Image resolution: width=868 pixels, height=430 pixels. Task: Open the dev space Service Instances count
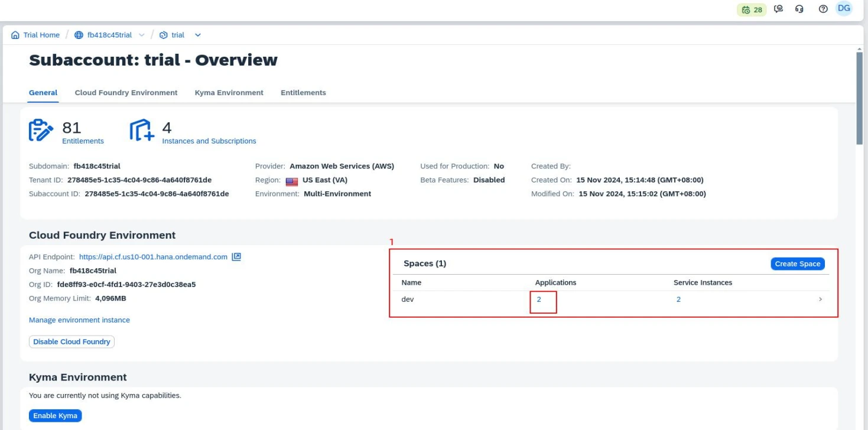coord(678,299)
